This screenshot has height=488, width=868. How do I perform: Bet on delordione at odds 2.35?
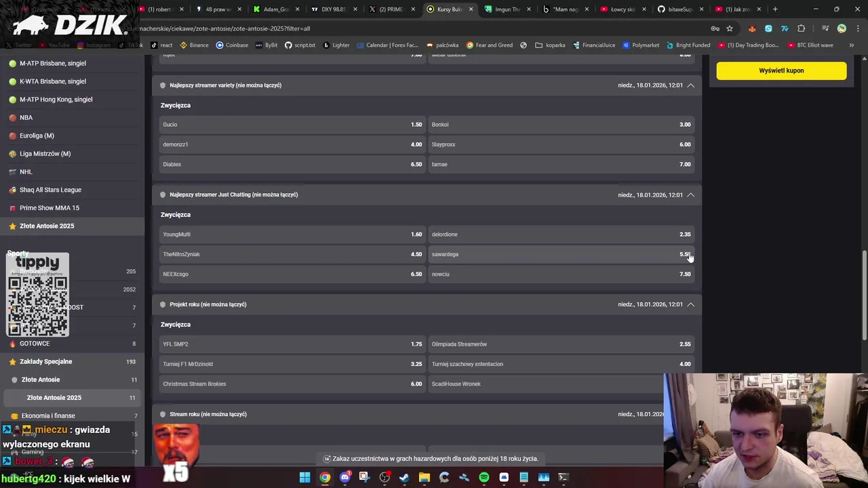tap(561, 235)
